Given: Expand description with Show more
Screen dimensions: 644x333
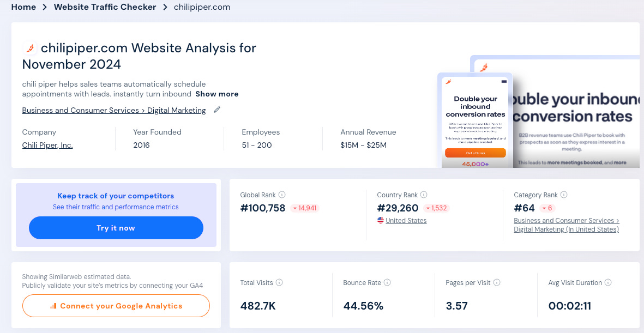Looking at the screenshot, I should pyautogui.click(x=217, y=94).
